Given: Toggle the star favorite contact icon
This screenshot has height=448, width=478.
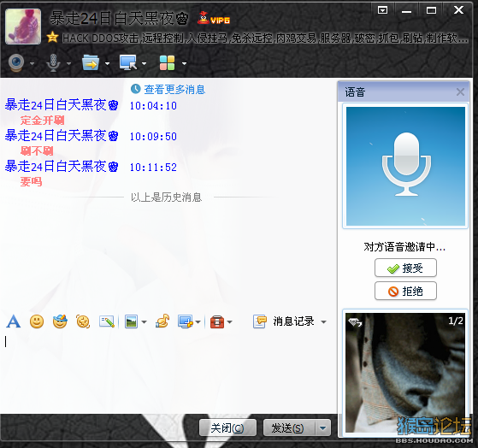Looking at the screenshot, I should click(52, 38).
